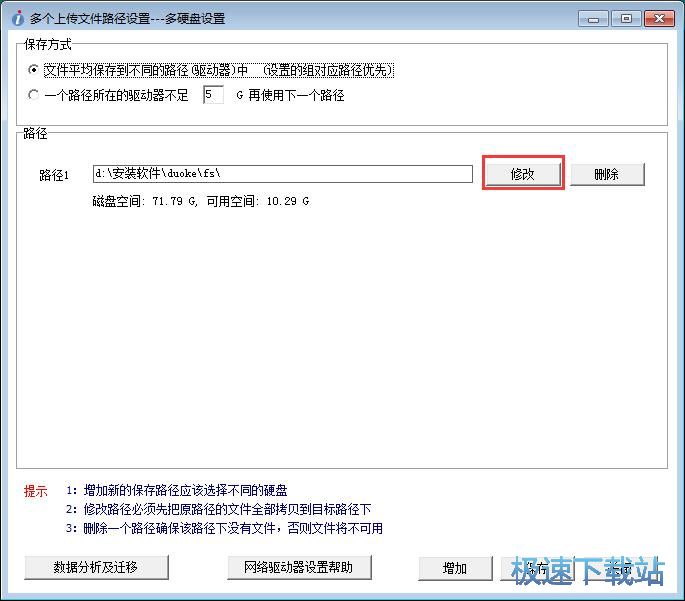Open 网络驱动器设置帮助

(x=299, y=567)
